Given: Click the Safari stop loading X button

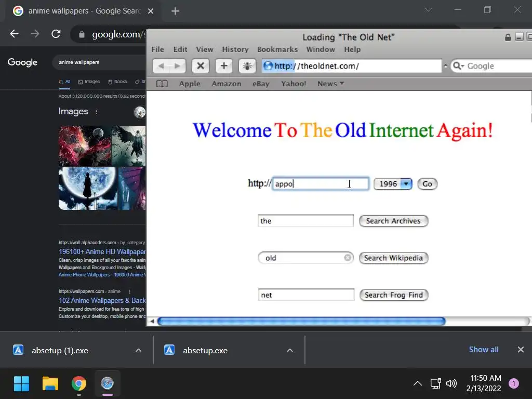Looking at the screenshot, I should 201,66.
